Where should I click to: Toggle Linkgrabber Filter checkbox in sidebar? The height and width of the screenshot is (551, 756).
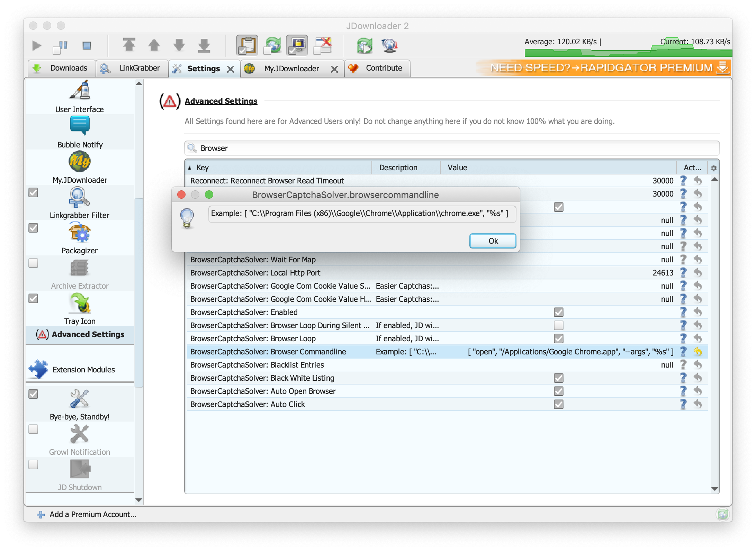coord(33,192)
